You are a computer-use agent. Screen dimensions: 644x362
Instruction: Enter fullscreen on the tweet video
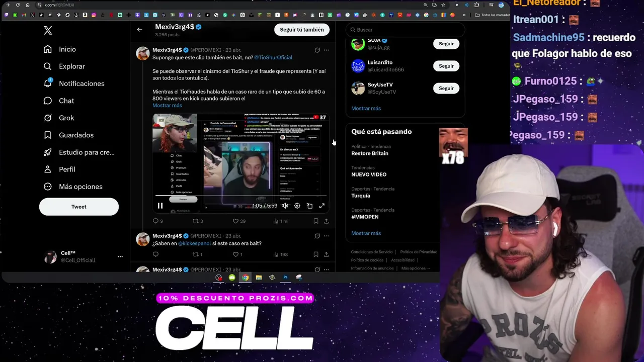tap(322, 206)
